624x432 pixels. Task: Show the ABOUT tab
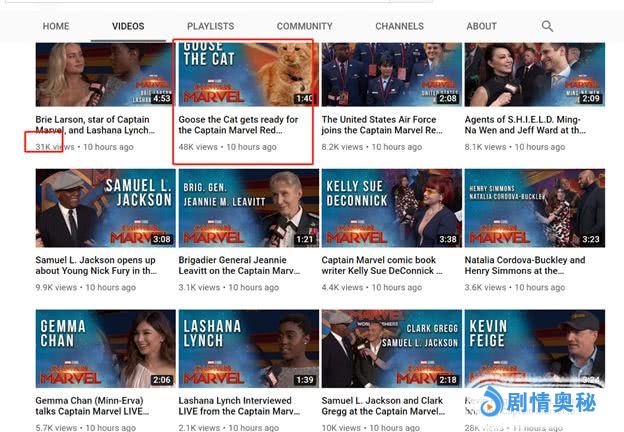pyautogui.click(x=481, y=26)
